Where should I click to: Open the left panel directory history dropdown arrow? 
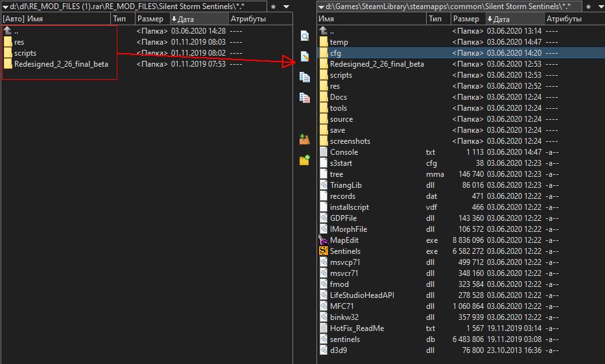pos(287,6)
